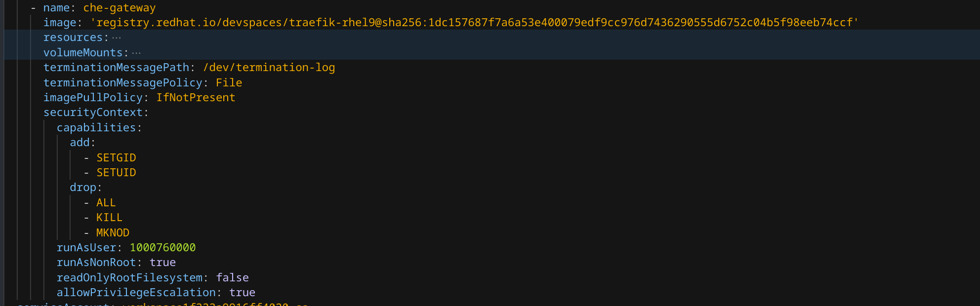Click the volumeMounts key

[x=82, y=53]
